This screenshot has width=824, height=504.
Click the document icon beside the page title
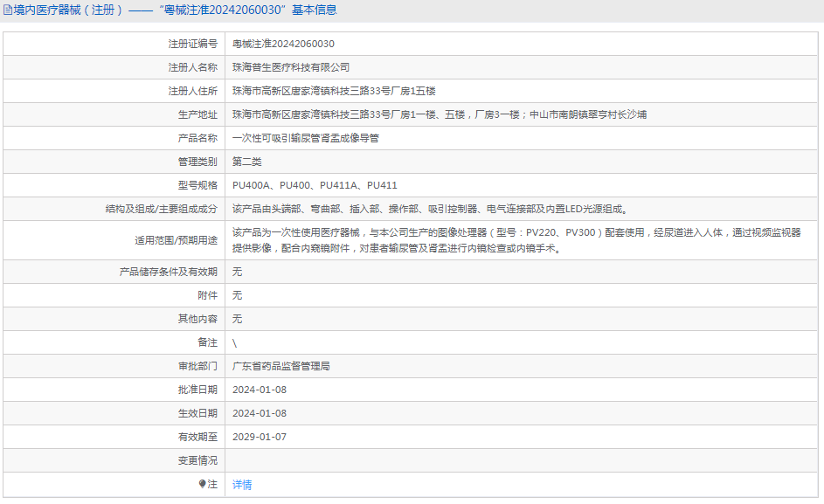point(7,10)
